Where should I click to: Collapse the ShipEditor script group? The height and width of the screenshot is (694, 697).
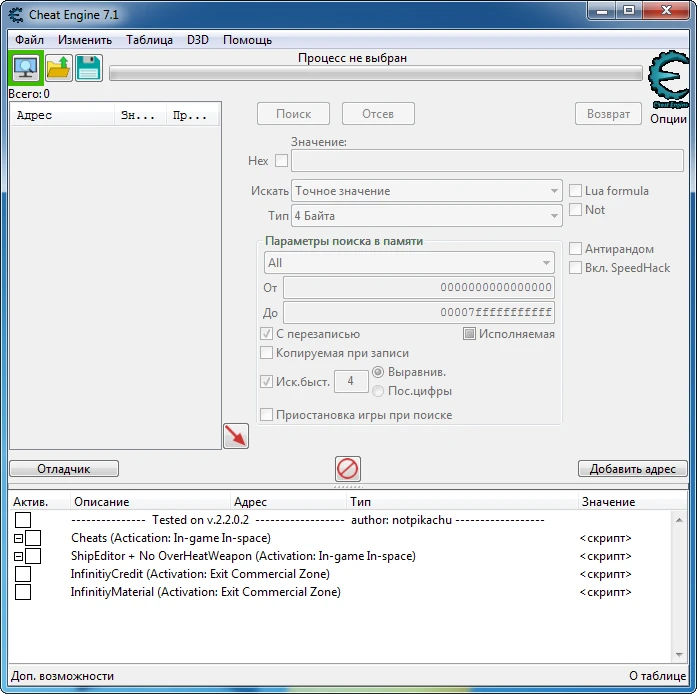click(x=18, y=556)
